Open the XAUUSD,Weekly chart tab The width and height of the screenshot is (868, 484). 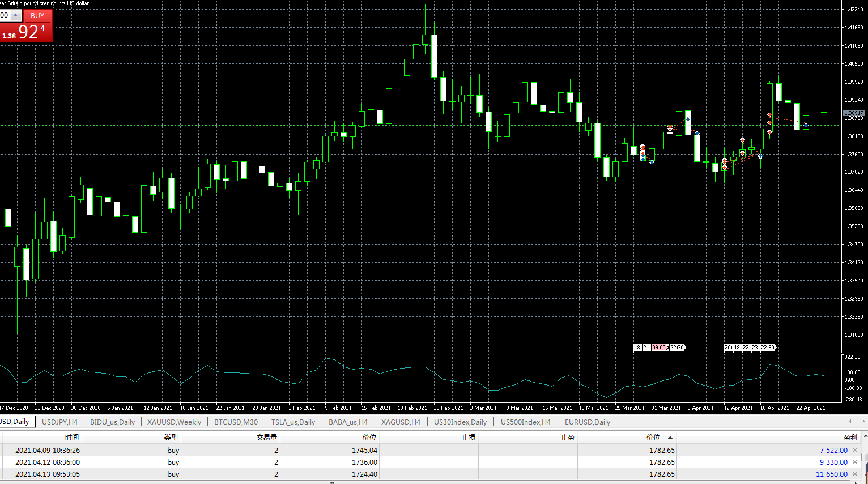pyautogui.click(x=174, y=422)
